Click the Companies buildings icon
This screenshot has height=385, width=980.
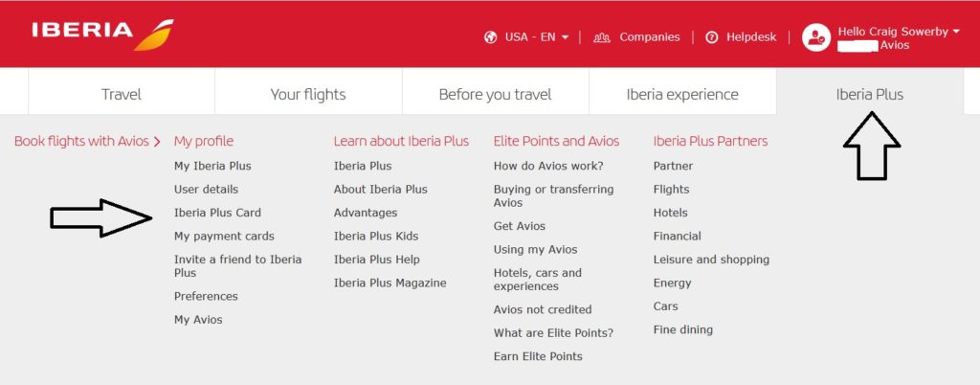[602, 37]
